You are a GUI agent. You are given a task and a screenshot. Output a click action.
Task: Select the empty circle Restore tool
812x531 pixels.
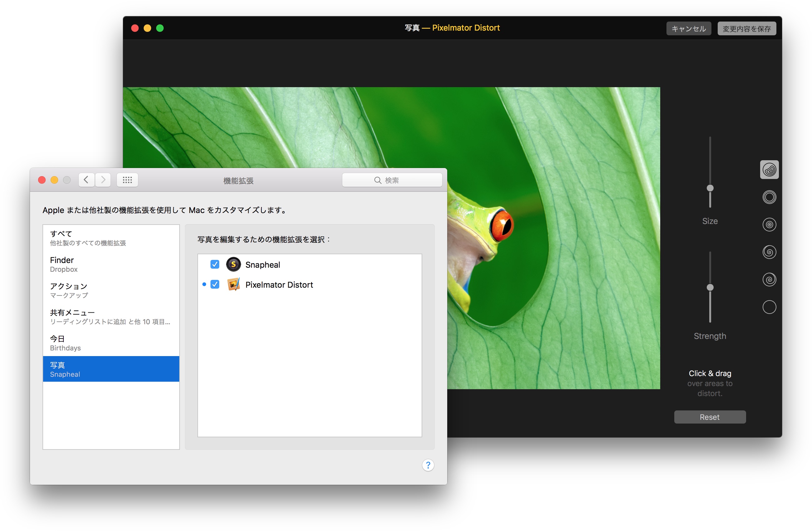point(769,307)
